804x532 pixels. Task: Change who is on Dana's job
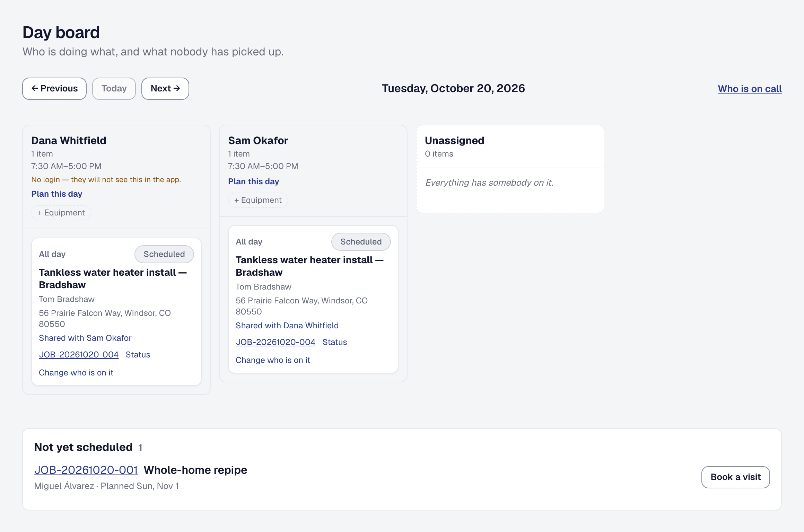76,373
